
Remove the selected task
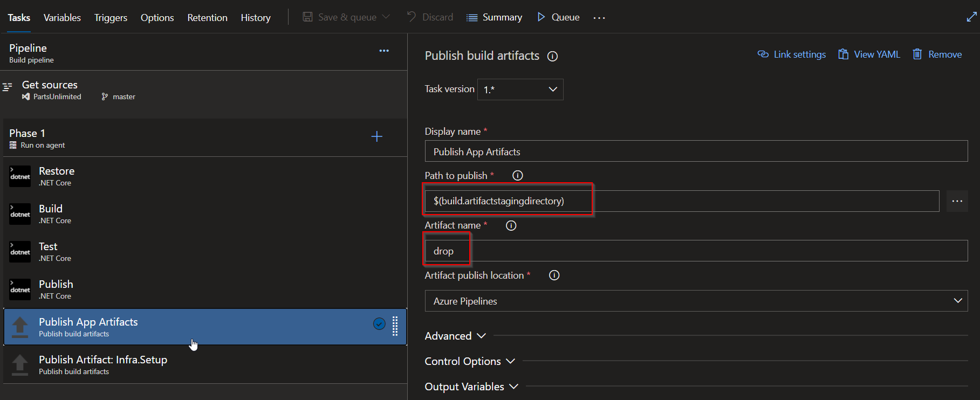point(937,54)
